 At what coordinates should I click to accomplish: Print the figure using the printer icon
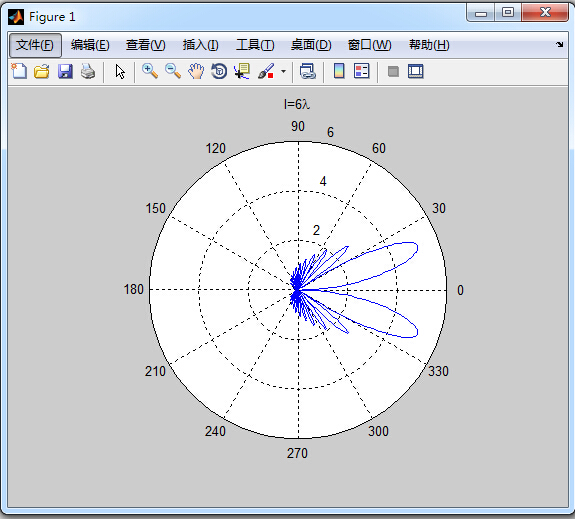coord(88,71)
